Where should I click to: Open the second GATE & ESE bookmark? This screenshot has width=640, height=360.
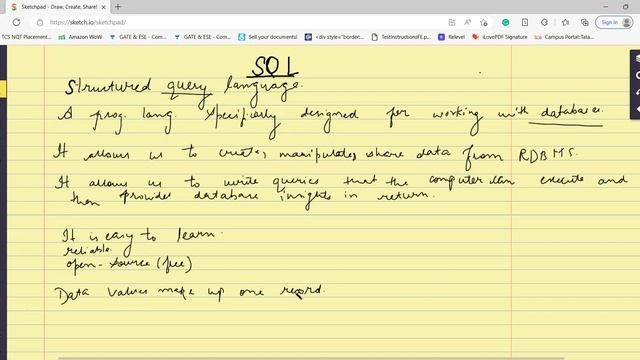click(202, 37)
